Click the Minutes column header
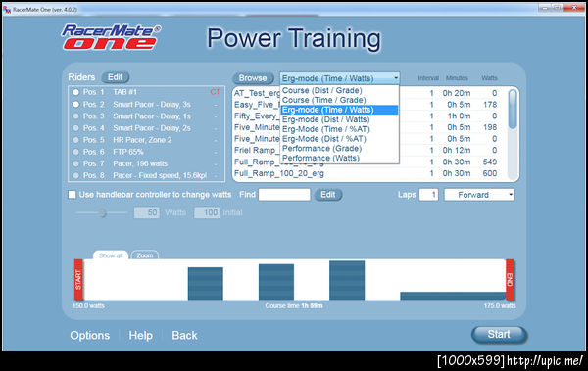588x371 pixels. tap(457, 78)
